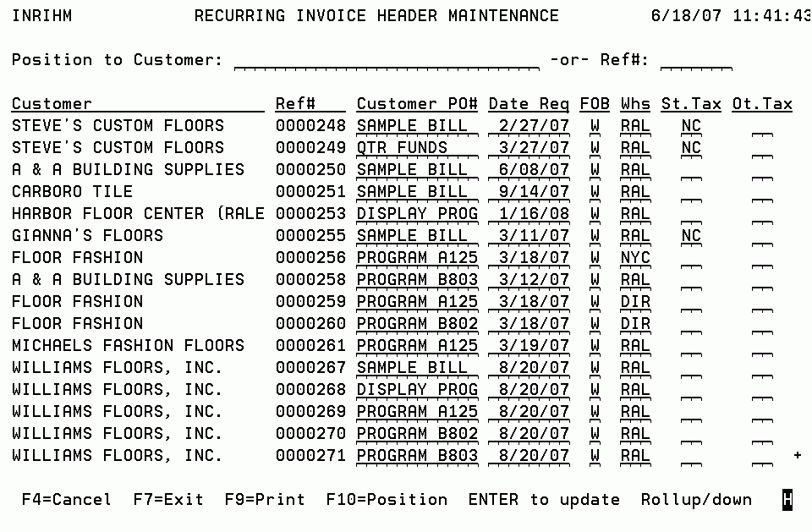Select the DISPLAY PROG PO for WILLIAMS FLOORS

point(419,389)
